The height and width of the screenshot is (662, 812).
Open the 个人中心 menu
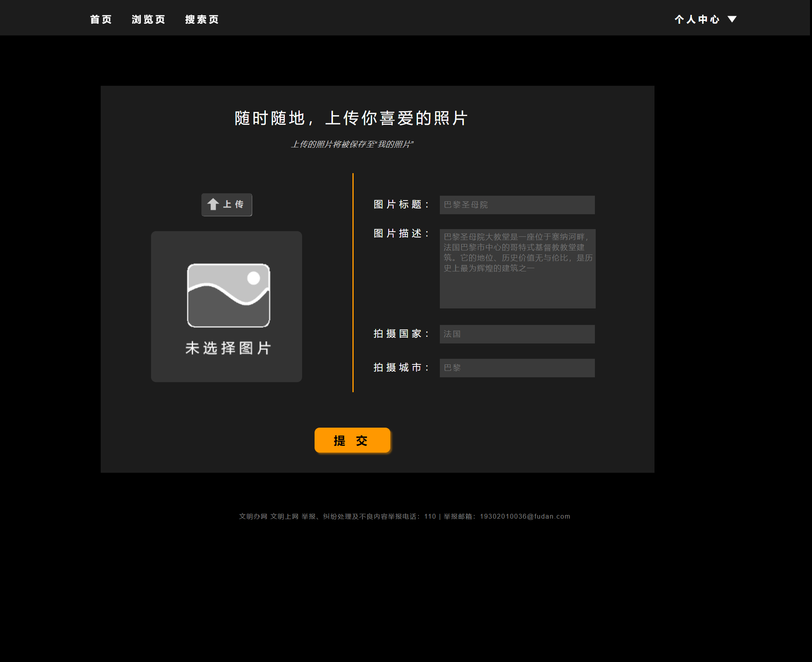coord(697,19)
